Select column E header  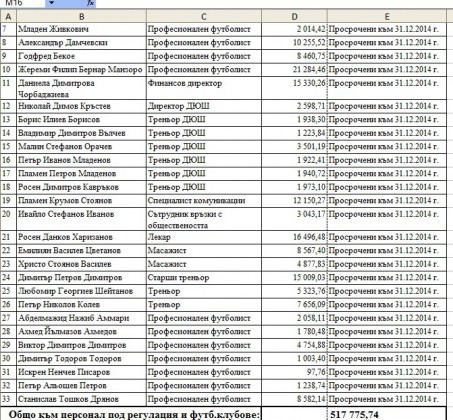[387, 16]
